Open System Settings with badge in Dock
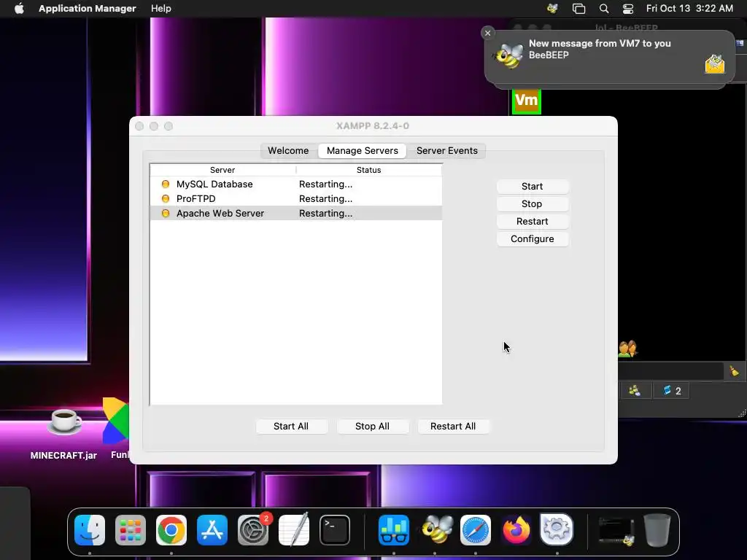 253,530
